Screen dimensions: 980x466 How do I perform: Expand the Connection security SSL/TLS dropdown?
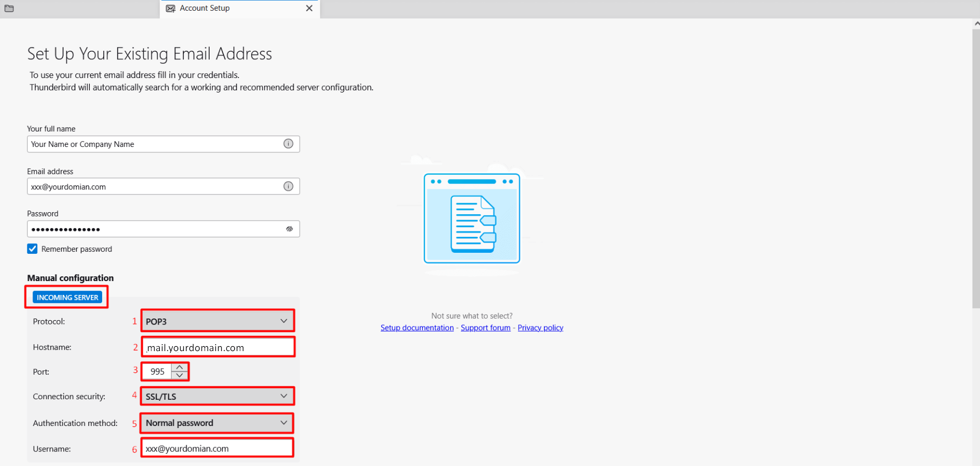point(217,397)
